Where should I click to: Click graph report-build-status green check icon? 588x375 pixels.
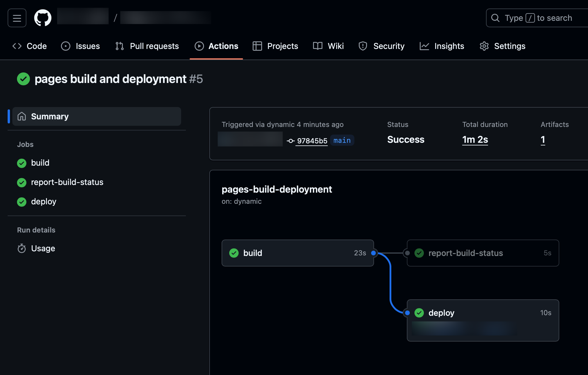point(419,253)
